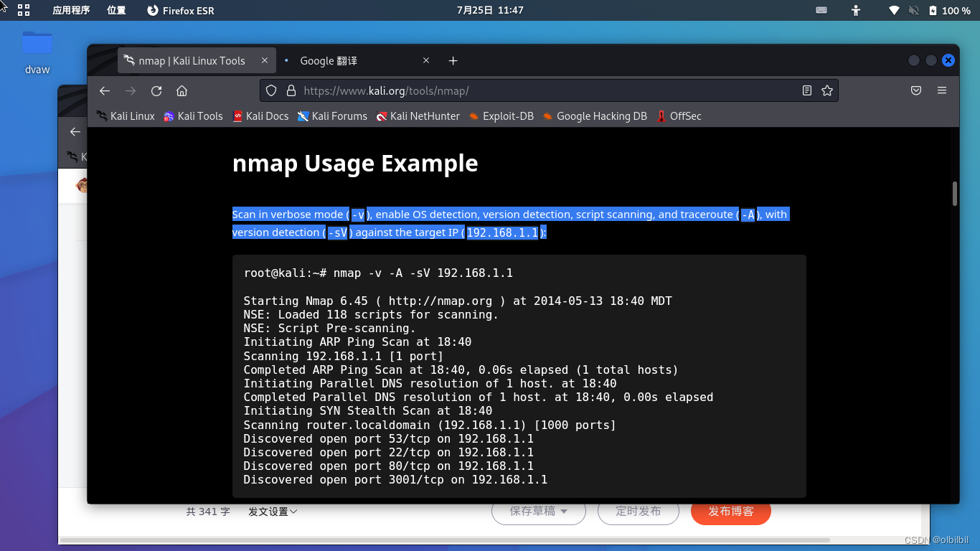Click the muted volume icon

pos(914,10)
